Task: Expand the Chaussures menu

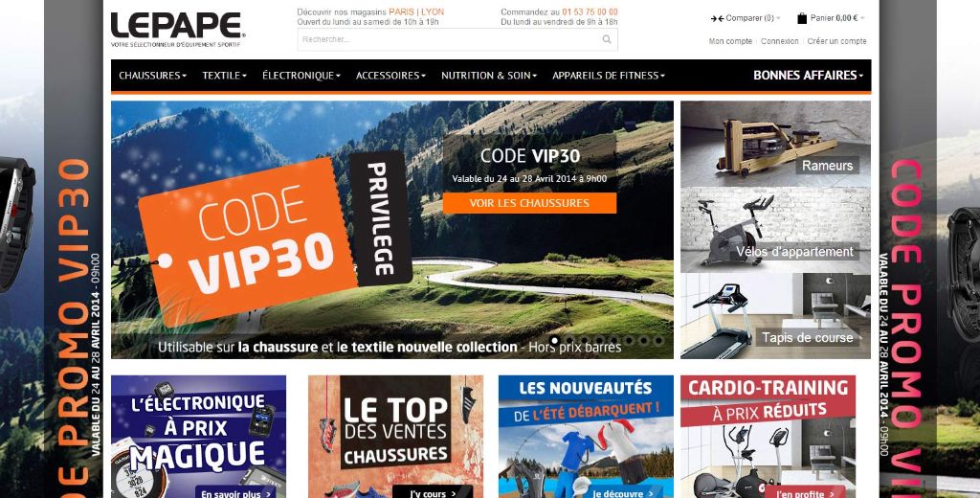Action: pyautogui.click(x=152, y=75)
